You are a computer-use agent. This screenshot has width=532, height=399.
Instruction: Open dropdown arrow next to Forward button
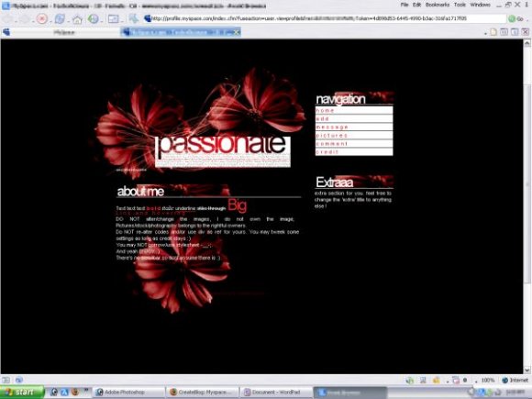point(33,21)
